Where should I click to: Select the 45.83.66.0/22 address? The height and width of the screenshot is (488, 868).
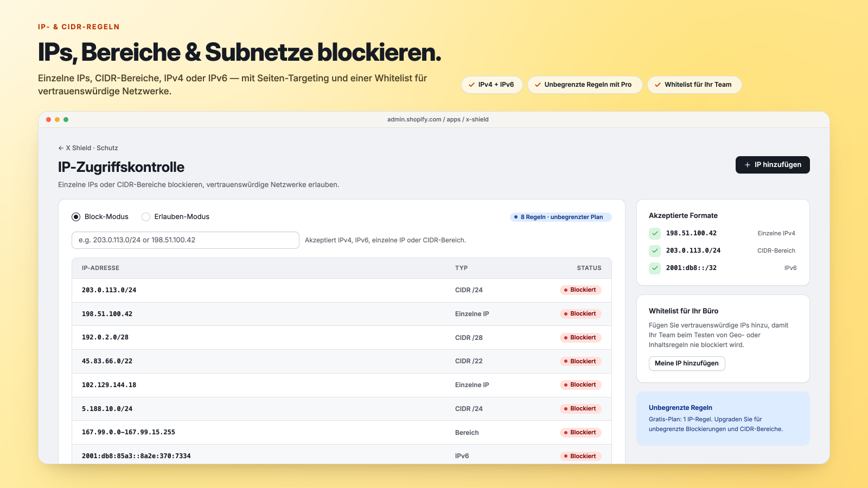click(x=107, y=361)
